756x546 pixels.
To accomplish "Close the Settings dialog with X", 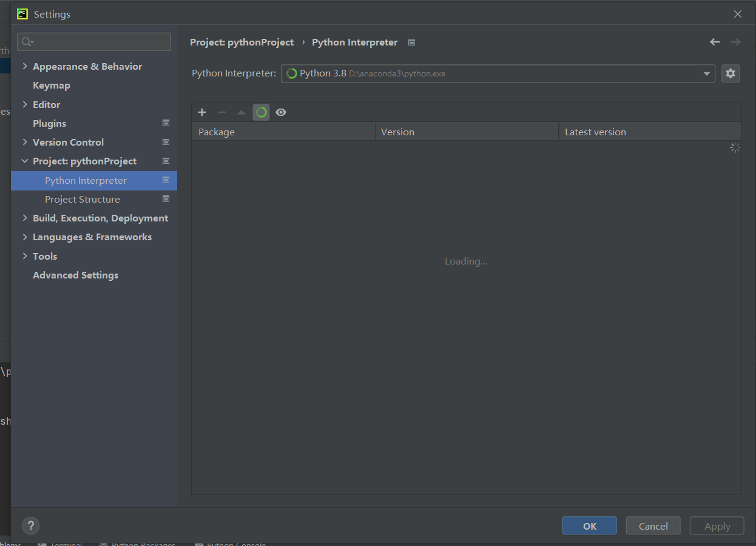I will [x=738, y=14].
